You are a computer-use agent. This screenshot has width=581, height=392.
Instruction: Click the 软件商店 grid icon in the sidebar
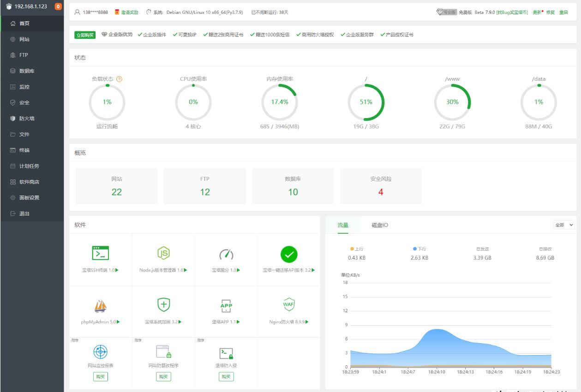coord(12,182)
